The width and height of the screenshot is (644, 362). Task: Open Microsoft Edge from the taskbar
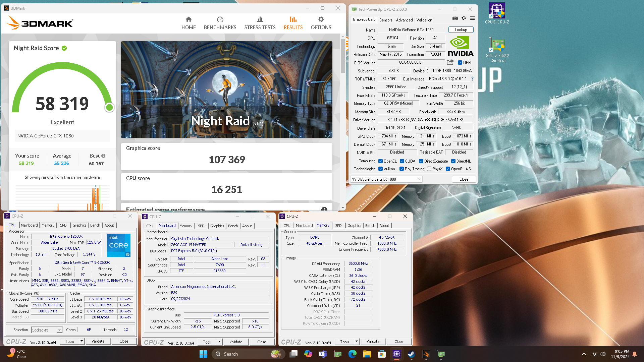pyautogui.click(x=353, y=354)
